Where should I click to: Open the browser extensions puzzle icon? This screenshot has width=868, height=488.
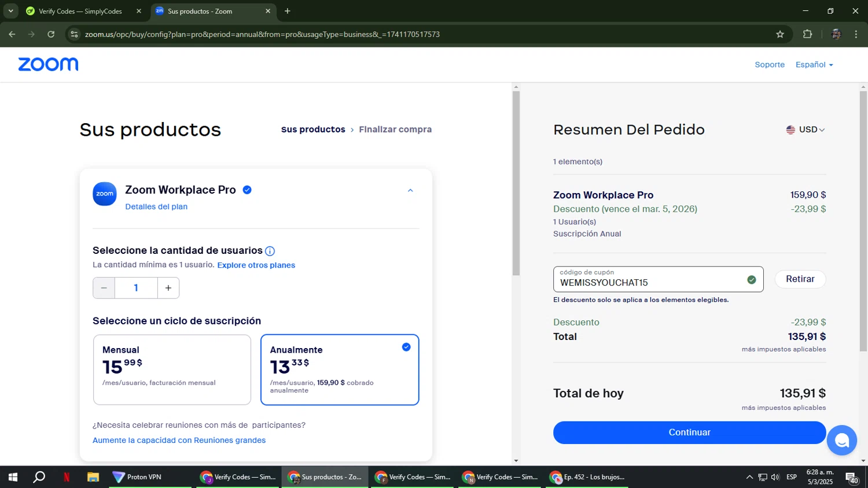[807, 35]
